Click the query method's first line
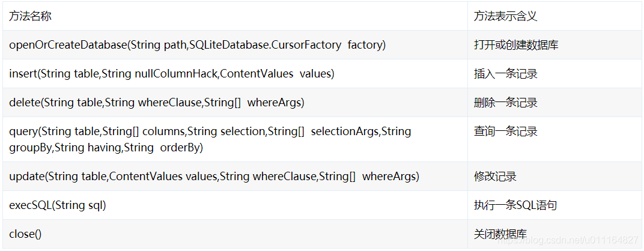The width and height of the screenshot is (644, 251). pyautogui.click(x=210, y=132)
